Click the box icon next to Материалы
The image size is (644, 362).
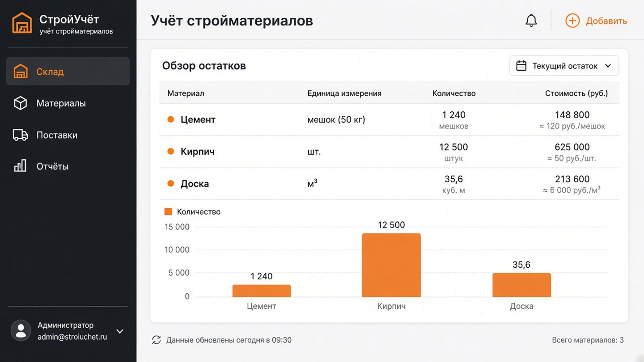pos(21,103)
